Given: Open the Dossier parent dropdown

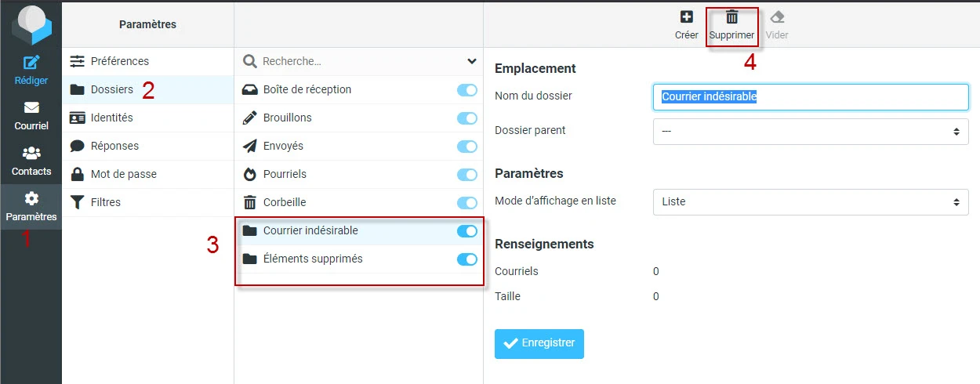Looking at the screenshot, I should (811, 131).
